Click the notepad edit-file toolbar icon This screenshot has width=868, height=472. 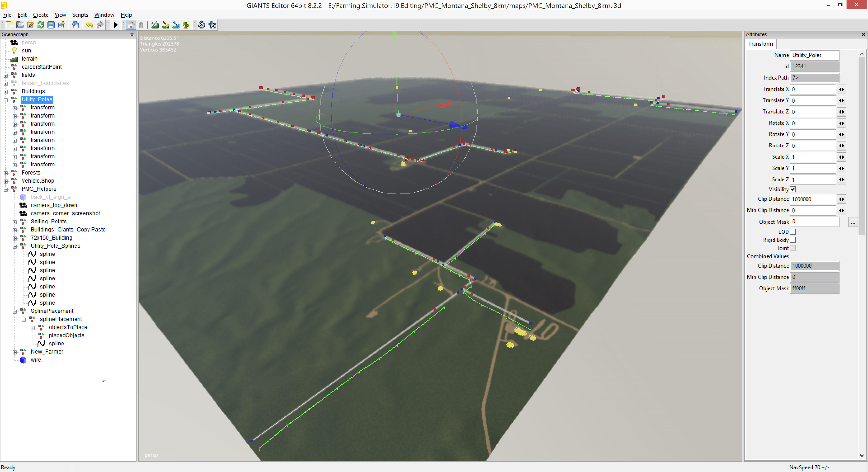pos(30,25)
